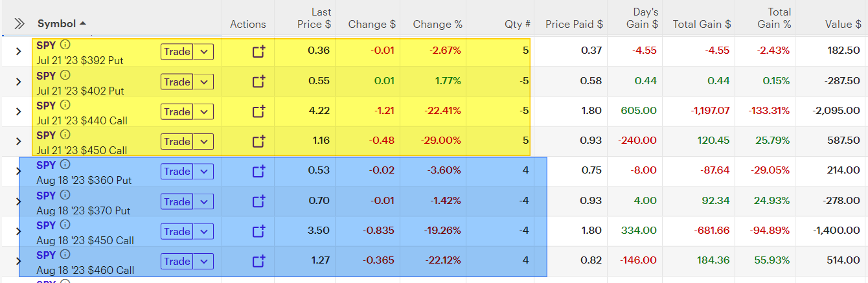
Task: Open info icon for Jul 21 $392 Put
Action: click(x=65, y=45)
